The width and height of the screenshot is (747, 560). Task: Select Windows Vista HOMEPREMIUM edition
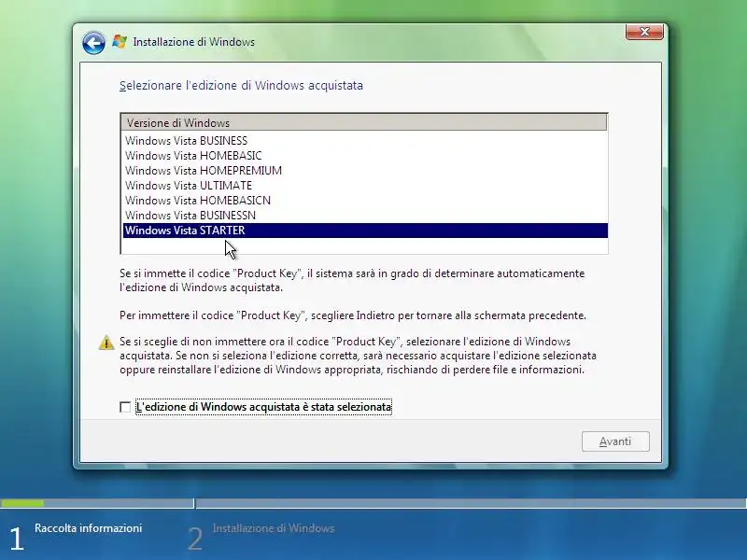pyautogui.click(x=365, y=171)
